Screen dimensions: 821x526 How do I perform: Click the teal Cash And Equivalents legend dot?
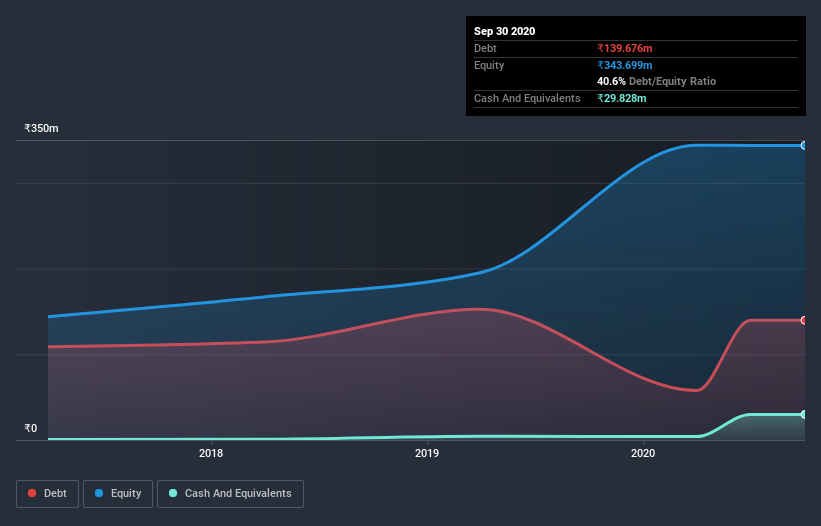tap(173, 493)
